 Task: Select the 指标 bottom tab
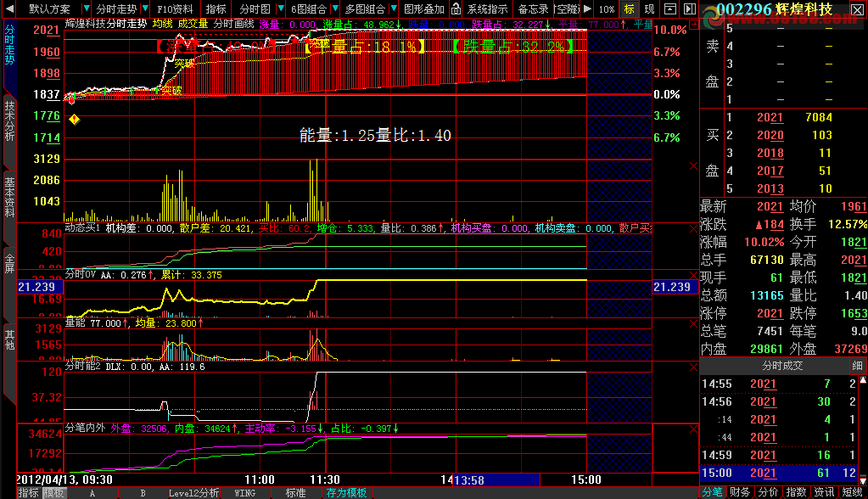[28, 493]
